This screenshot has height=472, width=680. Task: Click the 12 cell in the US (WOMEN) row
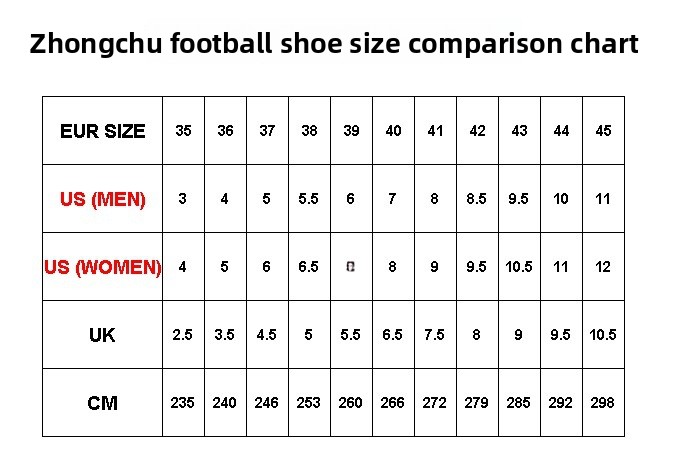[603, 267]
